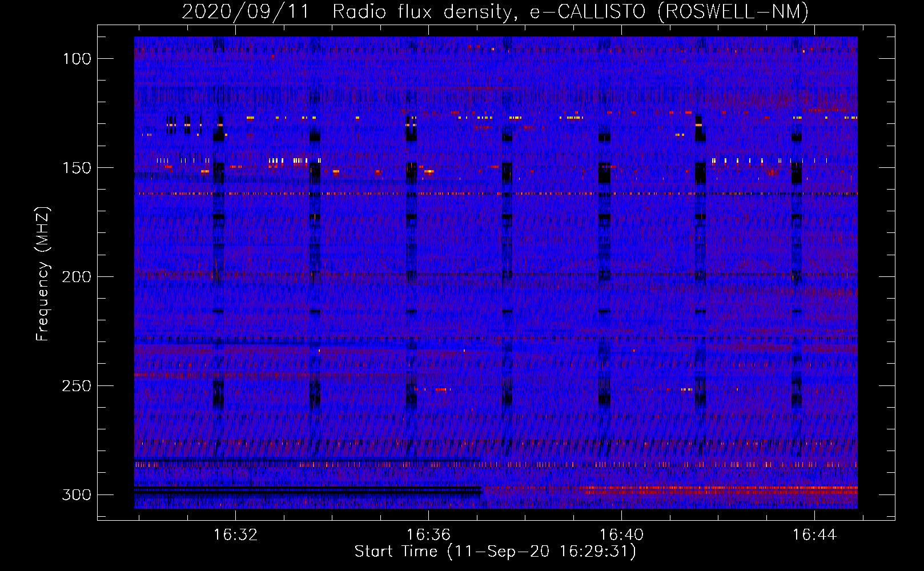Click the frequency tick label '150'

click(x=77, y=168)
